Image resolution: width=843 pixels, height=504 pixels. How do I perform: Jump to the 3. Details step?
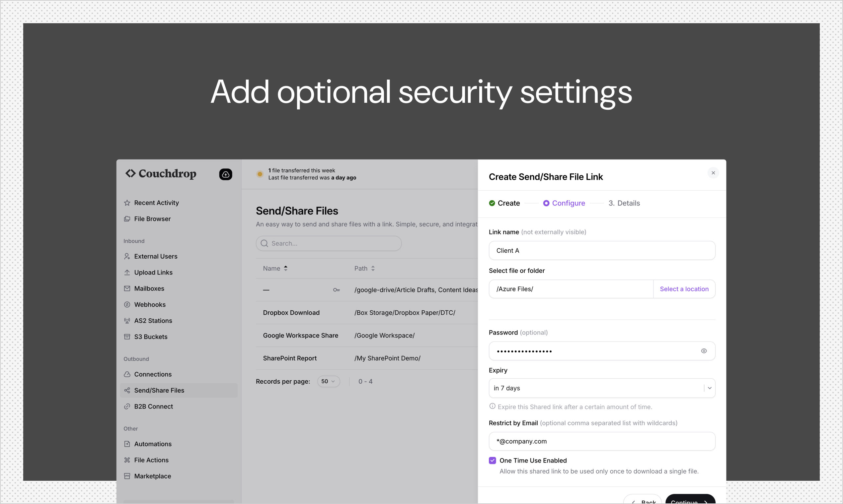(x=624, y=203)
